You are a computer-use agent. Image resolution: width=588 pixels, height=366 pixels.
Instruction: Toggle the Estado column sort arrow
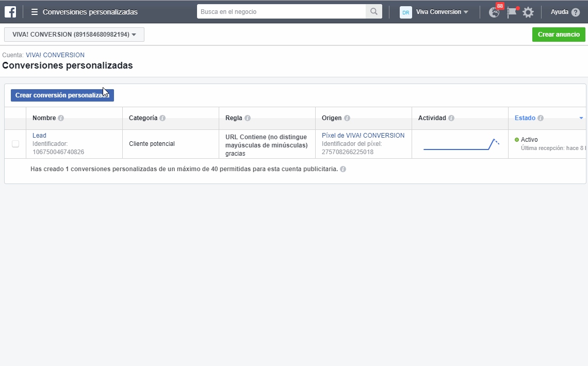(581, 118)
